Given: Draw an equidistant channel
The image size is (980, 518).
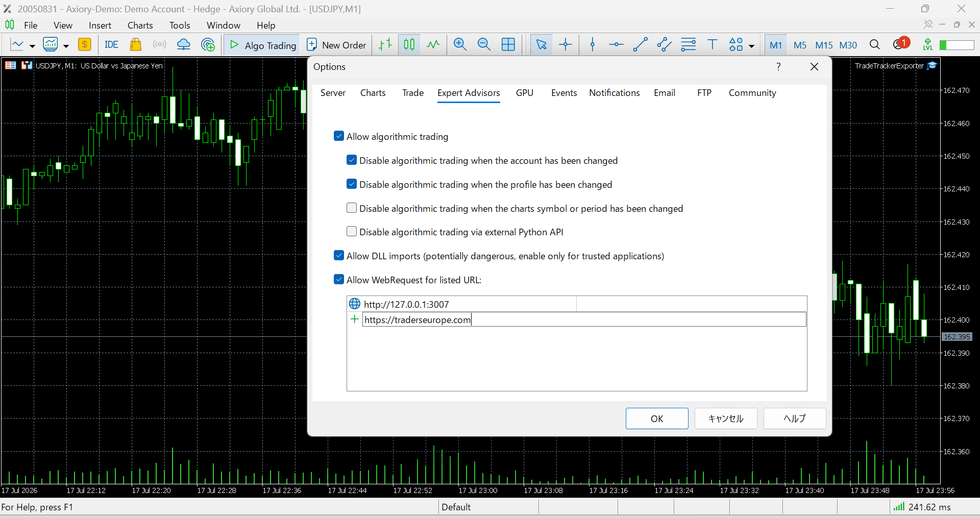Looking at the screenshot, I should click(x=664, y=45).
